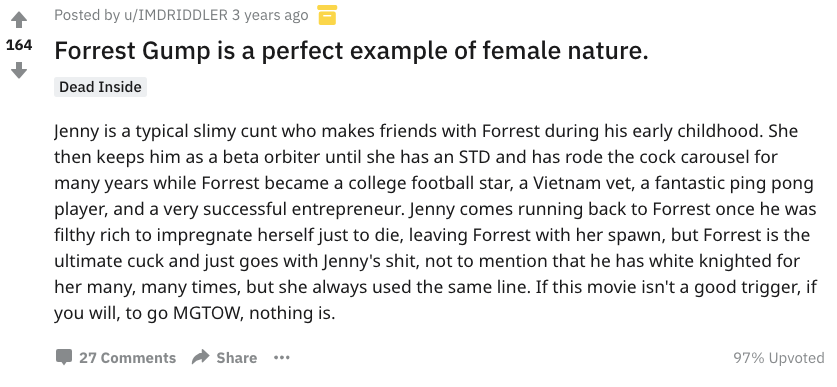Viewport: 837px width, 387px height.
Task: Select the 'Dead Inside' flair tag
Action: coord(100,87)
